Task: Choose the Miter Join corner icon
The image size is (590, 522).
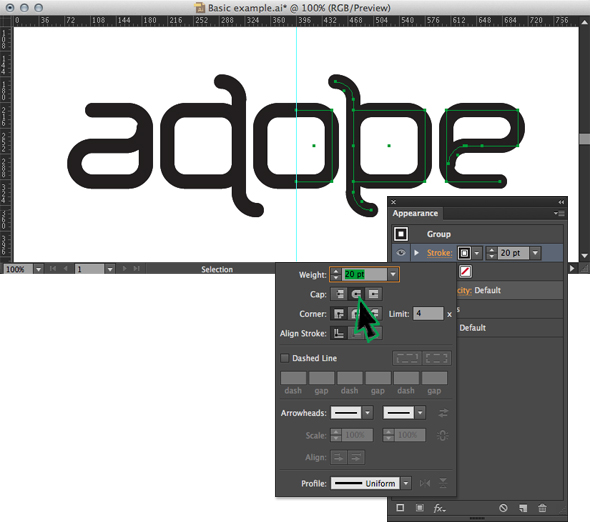Action: [339, 314]
